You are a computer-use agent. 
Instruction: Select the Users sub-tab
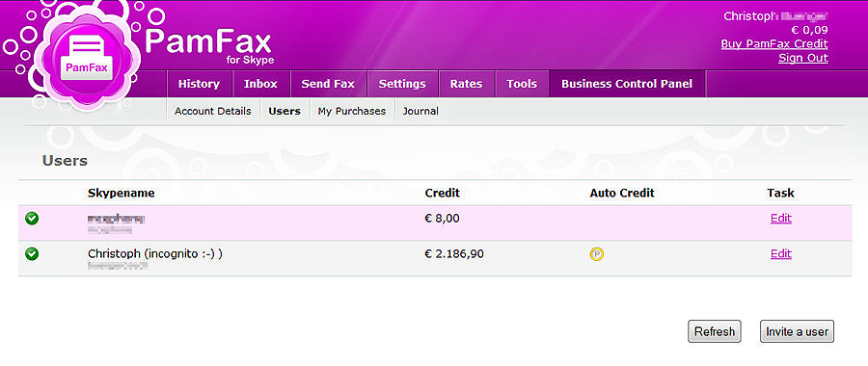coord(285,111)
